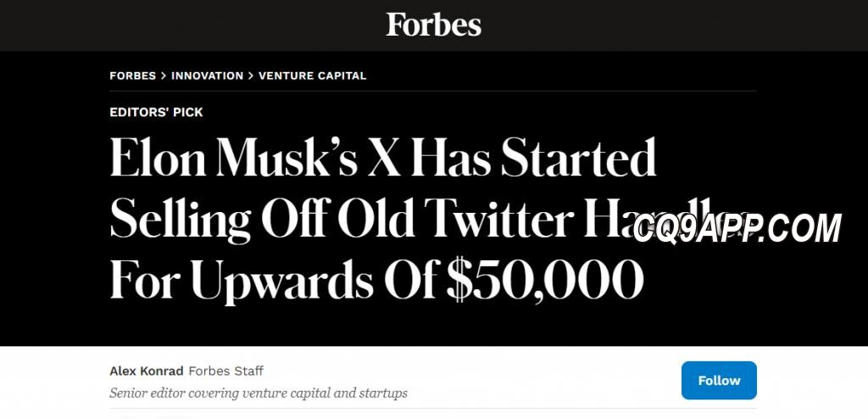868x419 pixels.
Task: Click the senior editor bio description
Action: pos(259,394)
